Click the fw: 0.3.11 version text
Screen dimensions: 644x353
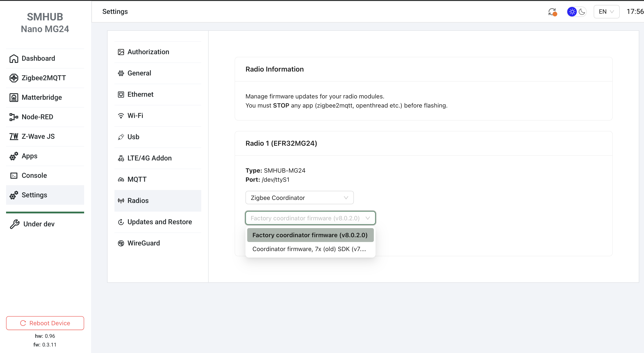coord(45,345)
